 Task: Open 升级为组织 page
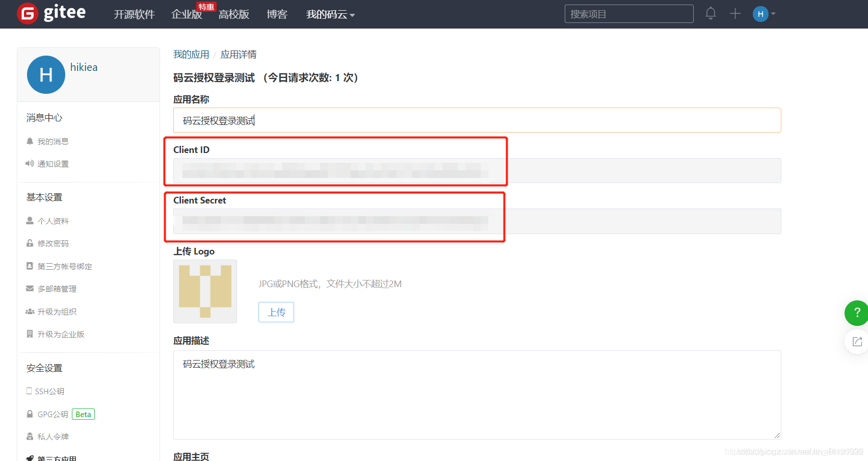57,312
